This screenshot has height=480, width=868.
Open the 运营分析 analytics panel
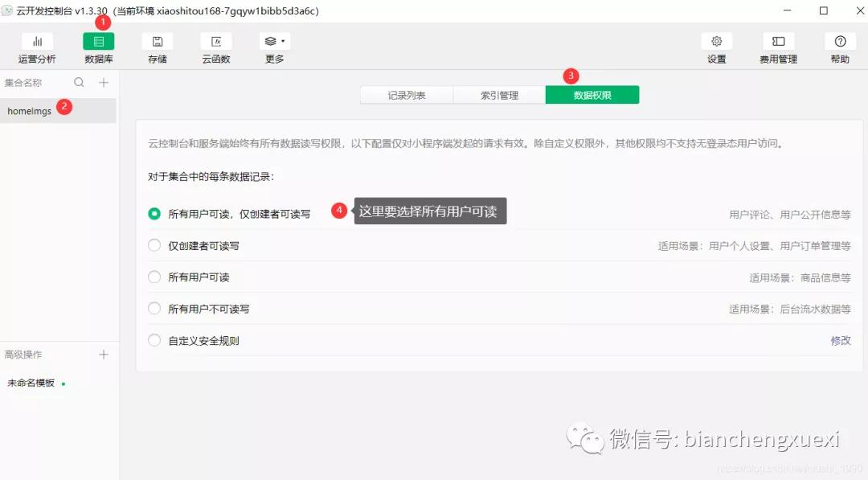(x=36, y=48)
